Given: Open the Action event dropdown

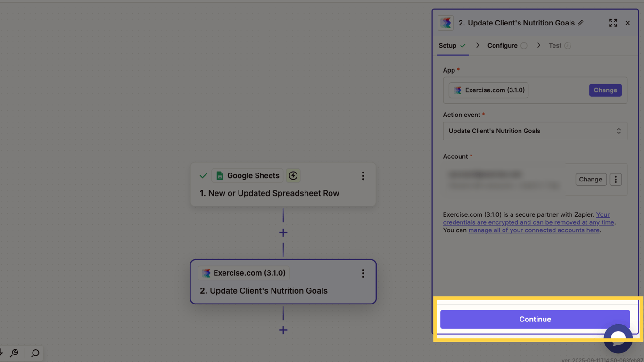Looking at the screenshot, I should [535, 131].
